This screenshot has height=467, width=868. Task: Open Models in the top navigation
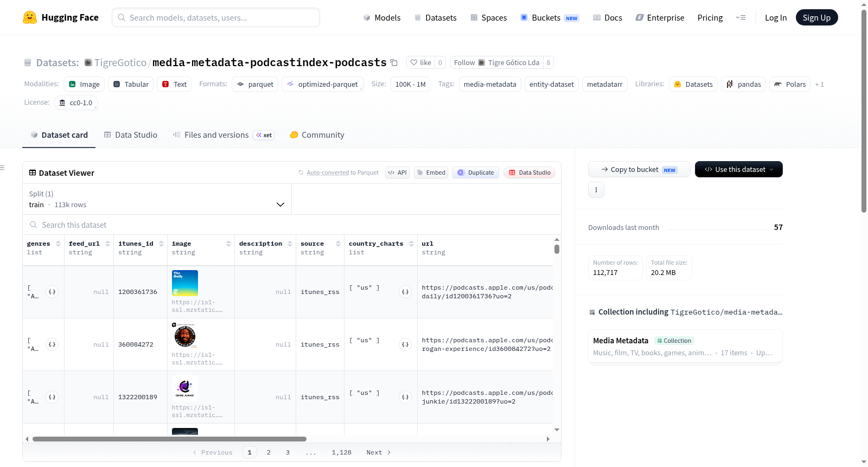point(382,17)
